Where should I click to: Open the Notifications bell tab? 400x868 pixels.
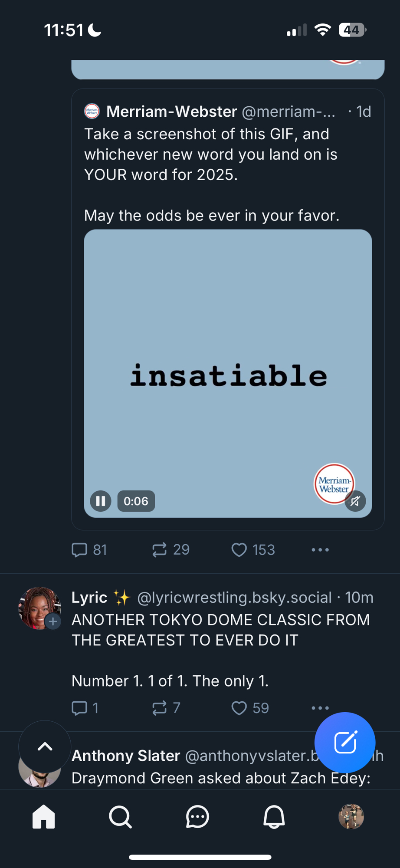[x=274, y=817]
